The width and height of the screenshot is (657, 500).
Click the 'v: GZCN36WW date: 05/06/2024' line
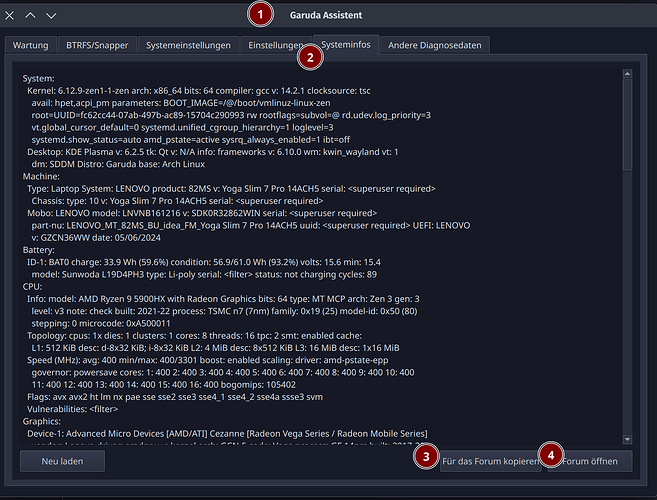pos(96,238)
